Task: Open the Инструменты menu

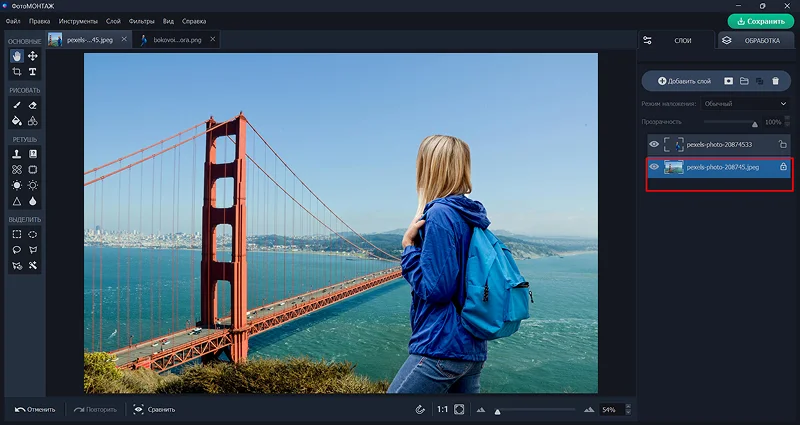Action: pos(78,21)
